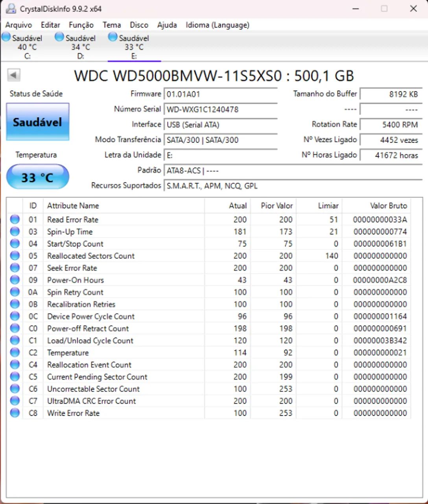Screen dimensions: 428x504
Task: Click the previous disk arrow button
Action: [x=14, y=75]
